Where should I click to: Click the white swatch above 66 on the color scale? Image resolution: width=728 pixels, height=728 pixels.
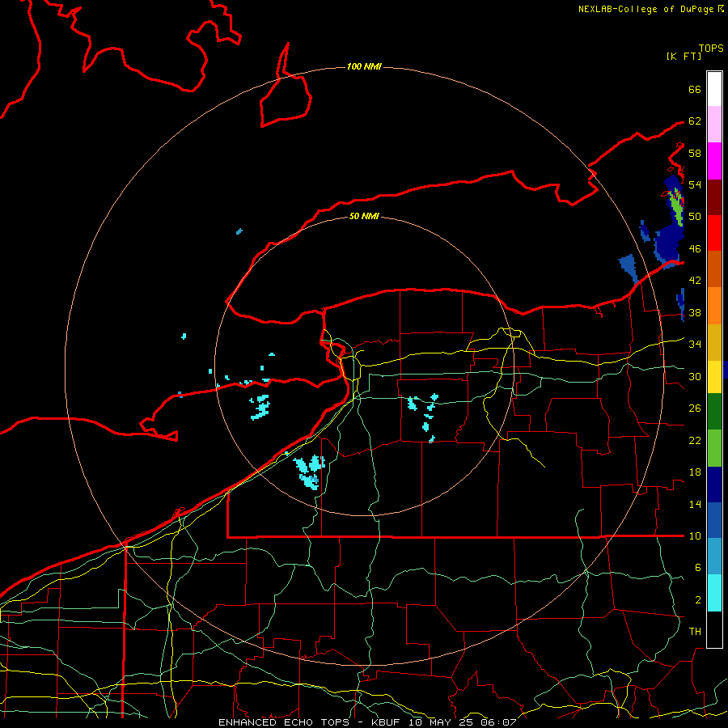point(714,89)
